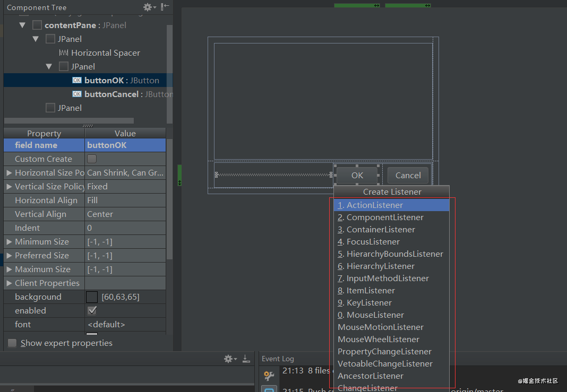Click the font value <default>
567x392 pixels.
(125, 325)
